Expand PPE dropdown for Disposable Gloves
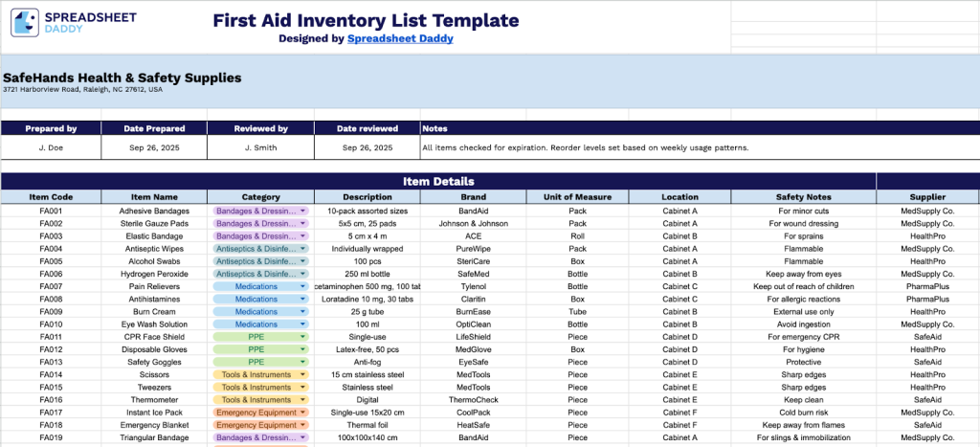The height and width of the screenshot is (447, 980). click(x=303, y=349)
